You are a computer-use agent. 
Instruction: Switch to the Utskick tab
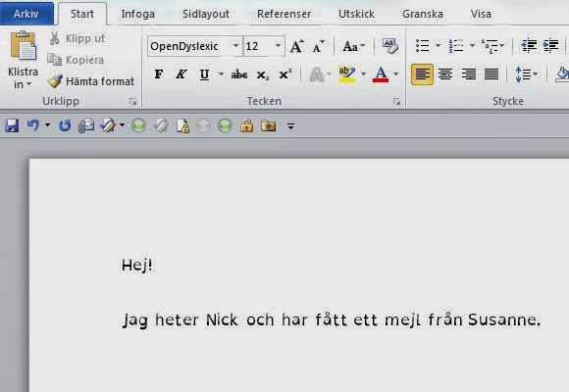tap(356, 14)
